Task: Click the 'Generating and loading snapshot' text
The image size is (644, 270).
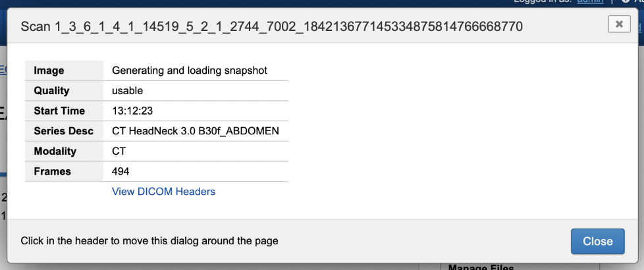Action: pyautogui.click(x=190, y=70)
